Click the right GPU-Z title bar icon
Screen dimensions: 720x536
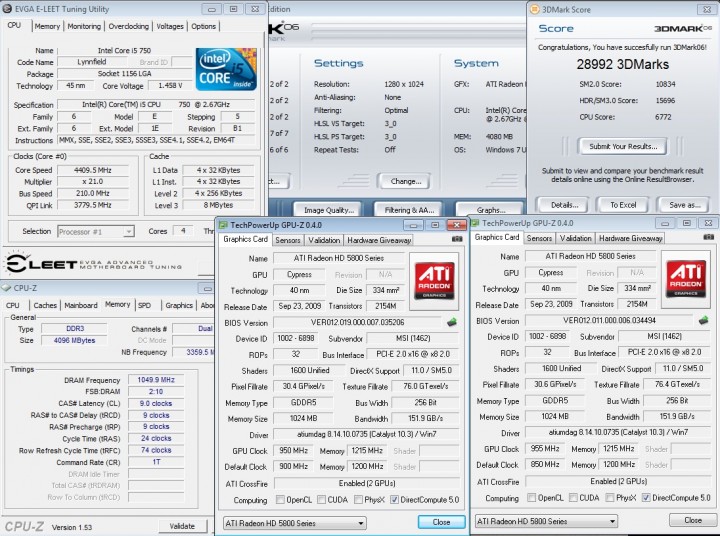click(475, 223)
